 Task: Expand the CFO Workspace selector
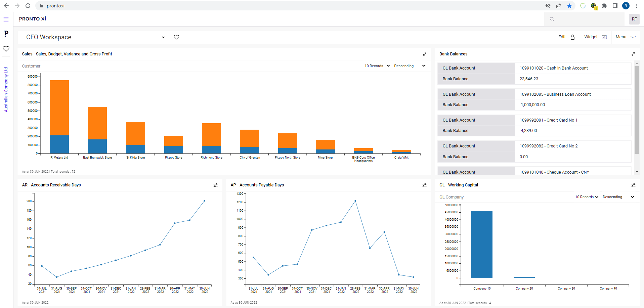tap(163, 37)
